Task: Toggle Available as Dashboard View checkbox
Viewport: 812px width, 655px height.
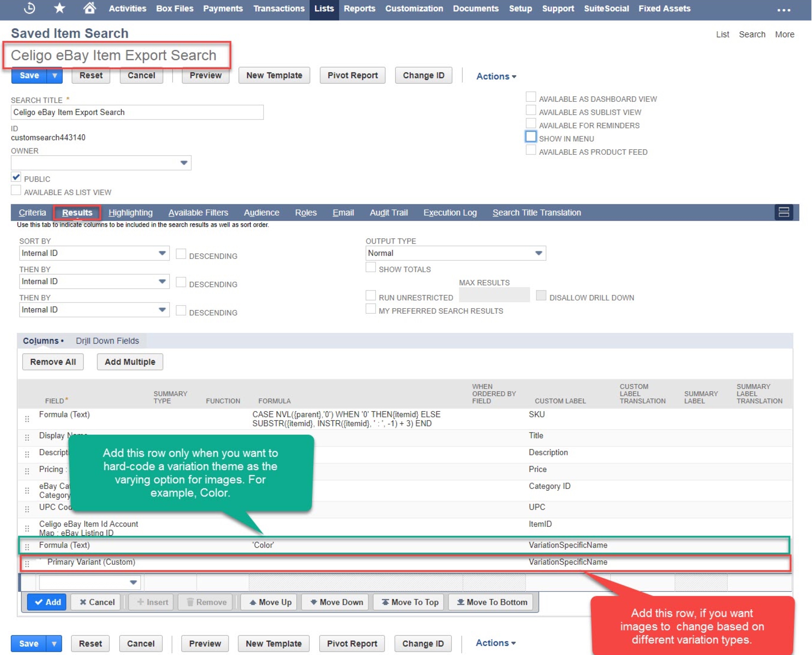Action: (x=531, y=97)
